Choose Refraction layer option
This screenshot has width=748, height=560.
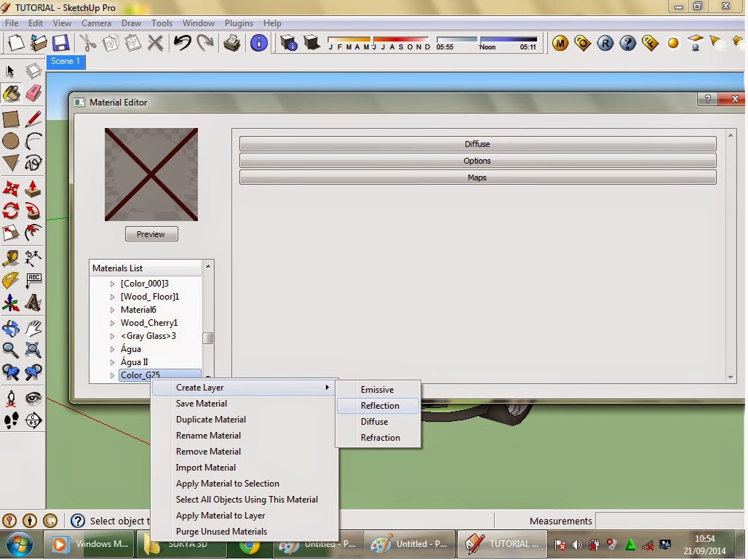coord(378,438)
